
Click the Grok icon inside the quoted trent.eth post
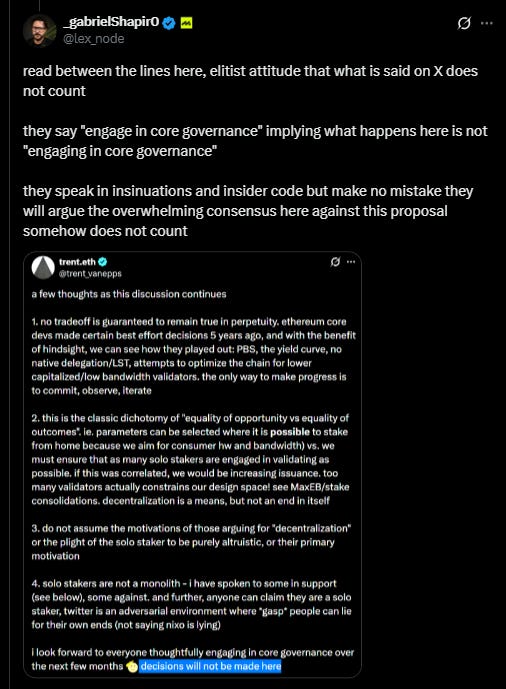pyautogui.click(x=335, y=262)
